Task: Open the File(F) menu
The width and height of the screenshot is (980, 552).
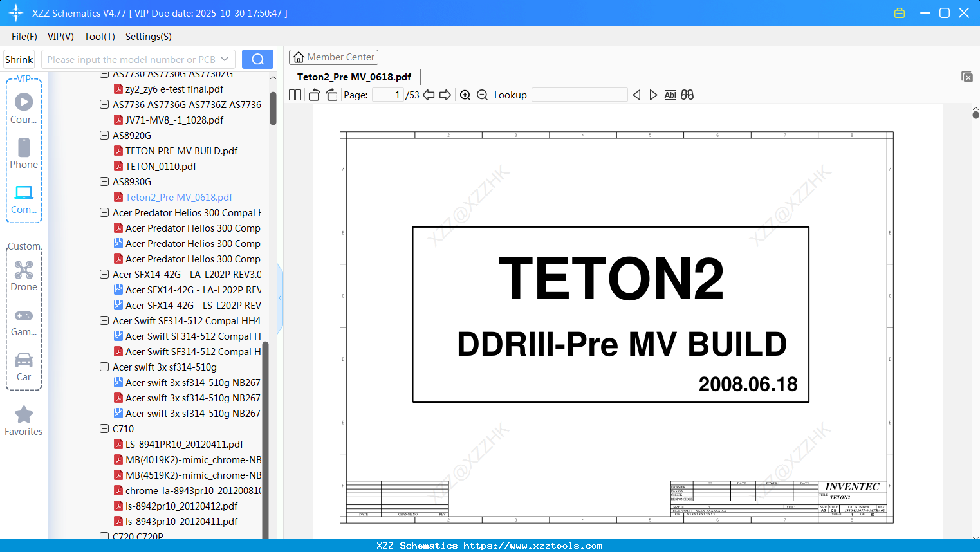Action: click(24, 37)
